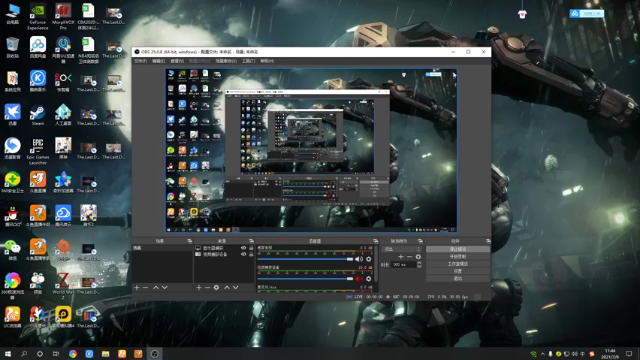Open File Explorer from the taskbar
Viewport: 640px width, 360px height.
[105, 354]
